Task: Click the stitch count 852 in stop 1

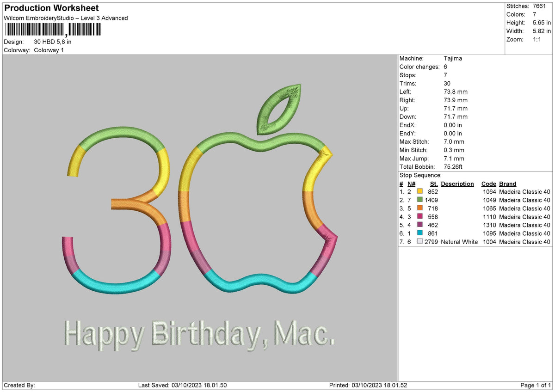Action: 433,192
